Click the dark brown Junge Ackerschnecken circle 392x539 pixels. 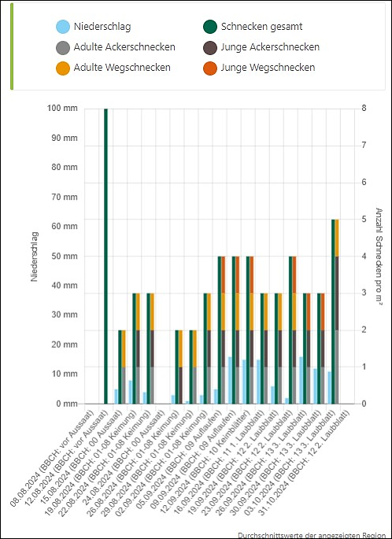tap(210, 47)
